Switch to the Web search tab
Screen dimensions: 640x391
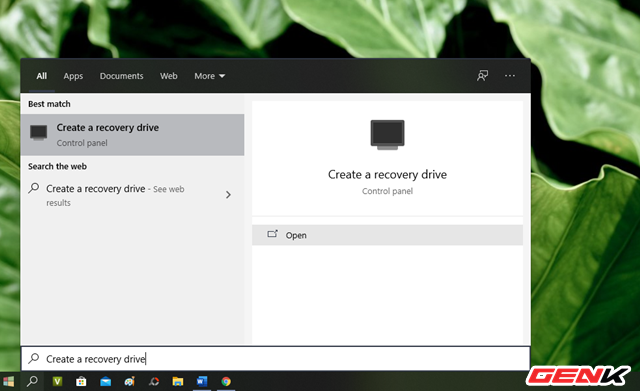tap(169, 76)
